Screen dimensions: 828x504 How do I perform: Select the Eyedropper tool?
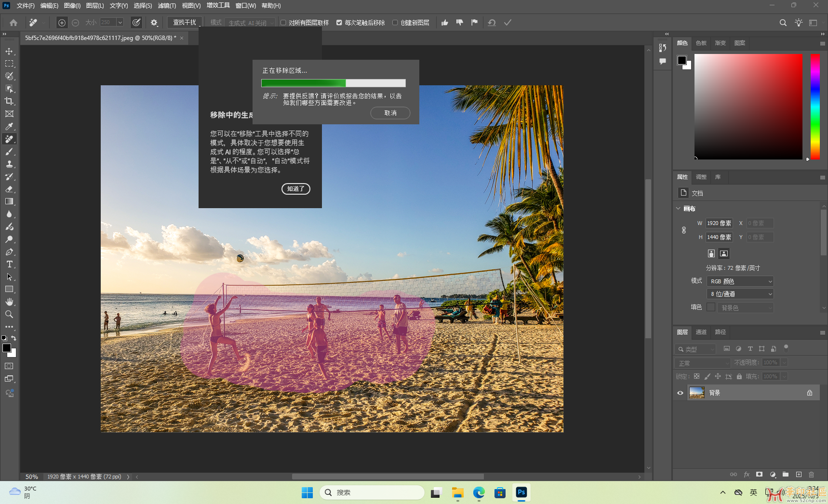coord(10,126)
